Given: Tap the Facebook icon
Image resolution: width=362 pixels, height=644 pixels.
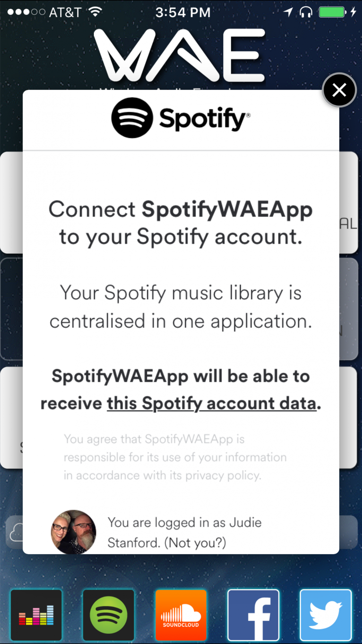Looking at the screenshot, I should tap(253, 615).
